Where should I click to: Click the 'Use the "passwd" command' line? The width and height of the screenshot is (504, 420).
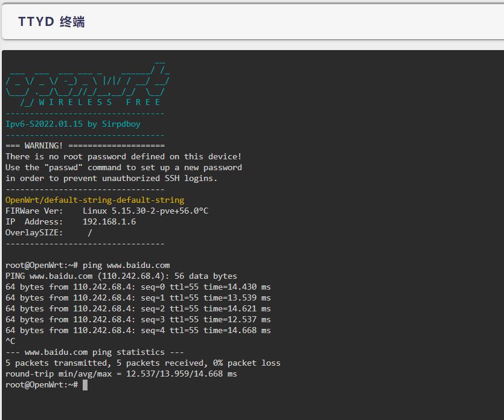click(x=124, y=168)
